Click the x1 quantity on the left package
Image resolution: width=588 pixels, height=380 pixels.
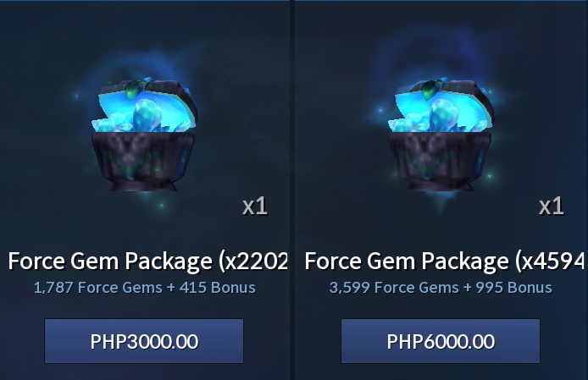tap(255, 207)
